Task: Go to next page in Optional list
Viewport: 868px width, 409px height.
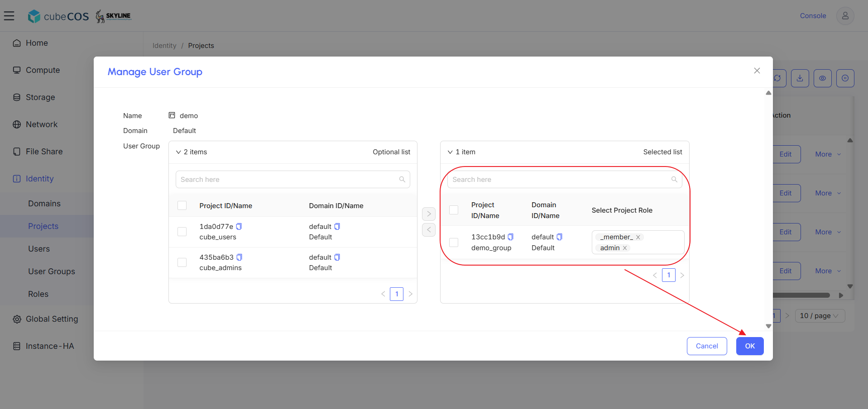Action: click(x=410, y=294)
